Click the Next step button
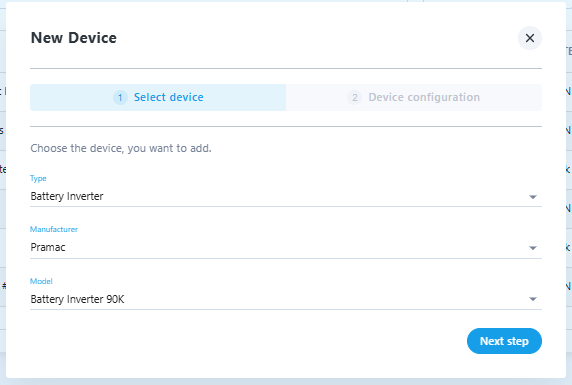572x385 pixels. [x=504, y=341]
